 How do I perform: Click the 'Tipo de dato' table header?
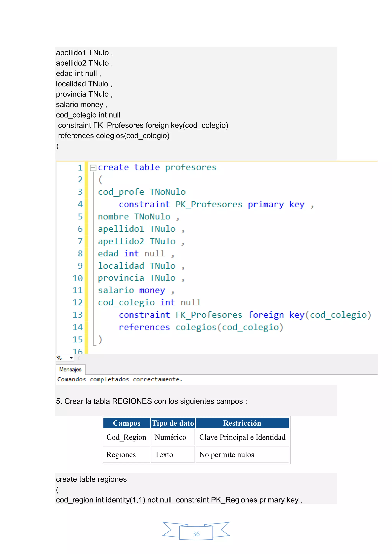pyautogui.click(x=173, y=423)
